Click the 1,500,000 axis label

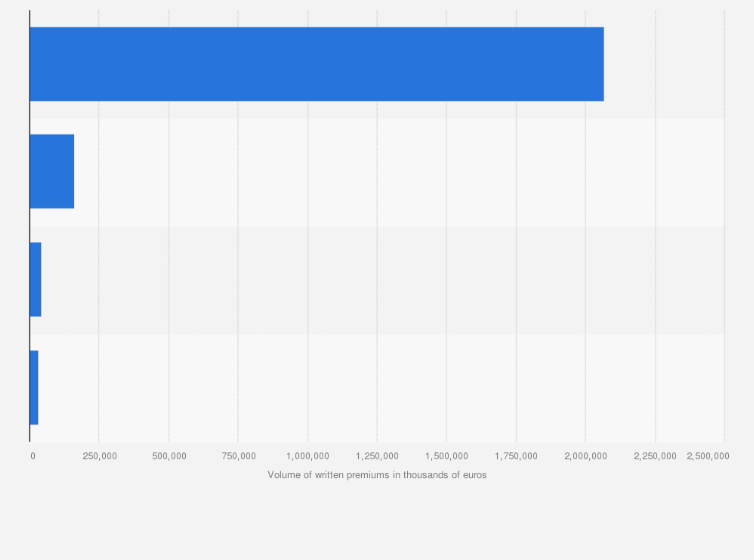(447, 456)
